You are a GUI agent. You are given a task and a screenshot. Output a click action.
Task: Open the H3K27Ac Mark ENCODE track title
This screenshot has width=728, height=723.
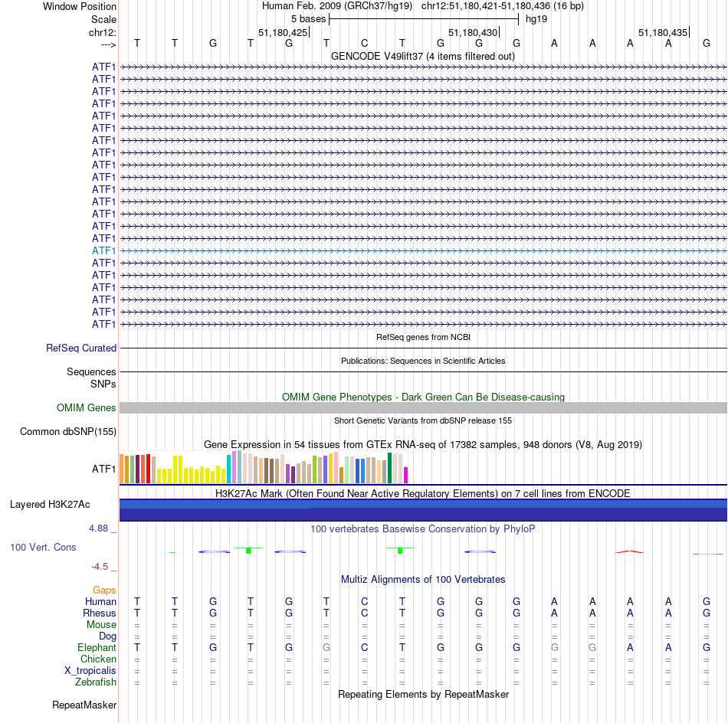(x=422, y=493)
